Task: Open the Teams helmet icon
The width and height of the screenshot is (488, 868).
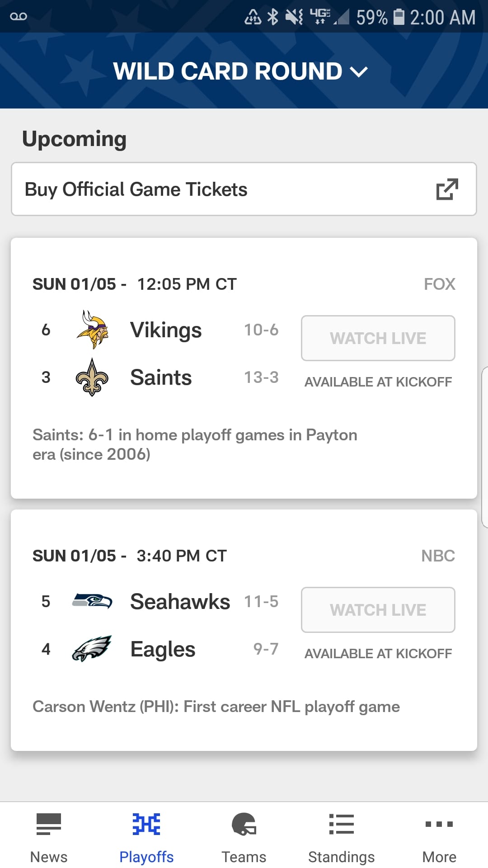Action: point(244,824)
